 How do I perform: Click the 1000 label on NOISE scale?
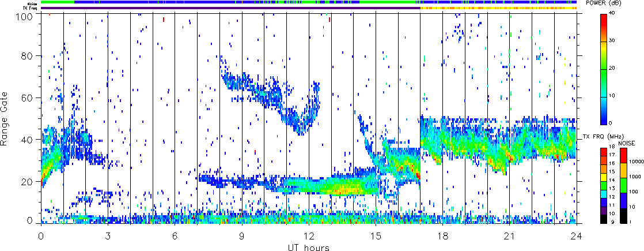[635, 177]
